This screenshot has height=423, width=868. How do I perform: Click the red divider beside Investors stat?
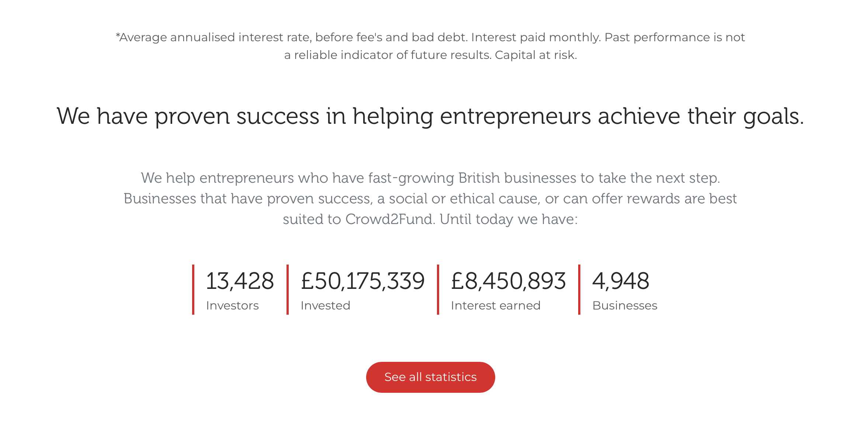(193, 290)
